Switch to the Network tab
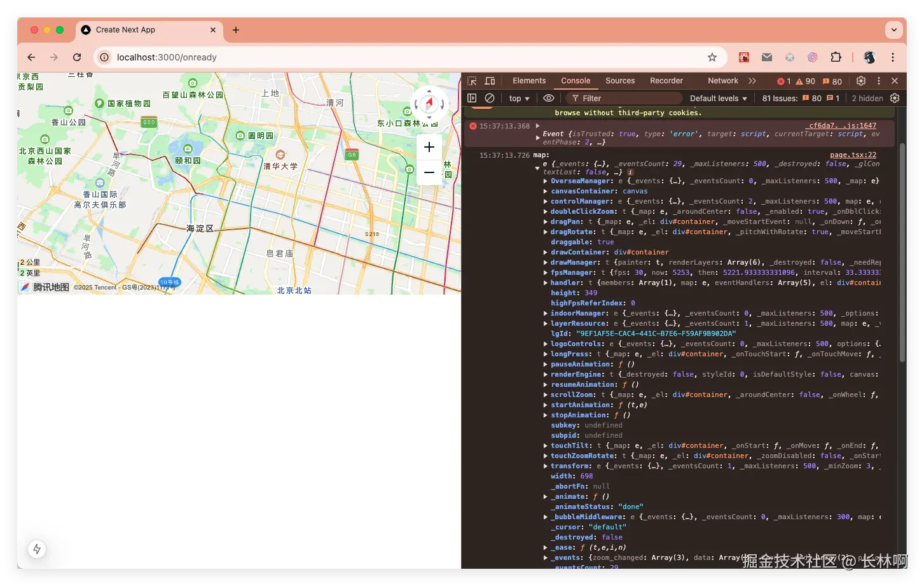The height and width of the screenshot is (586, 924). point(723,81)
